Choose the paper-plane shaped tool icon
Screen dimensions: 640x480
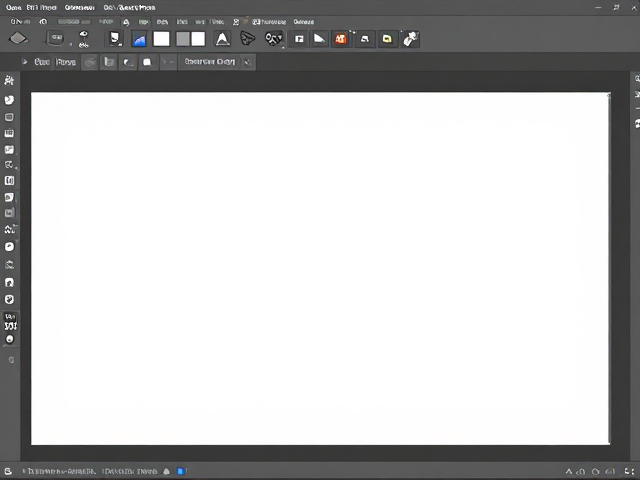[247, 39]
